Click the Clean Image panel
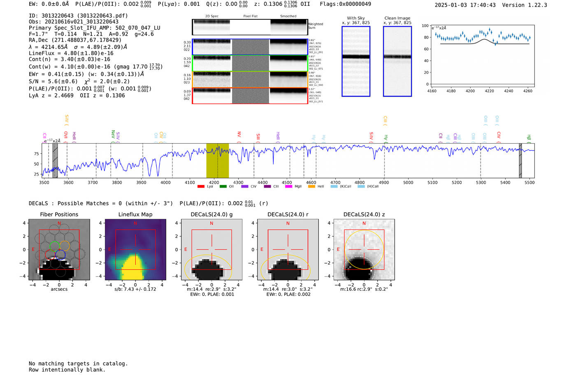This screenshot has height=392, width=576. [x=397, y=61]
